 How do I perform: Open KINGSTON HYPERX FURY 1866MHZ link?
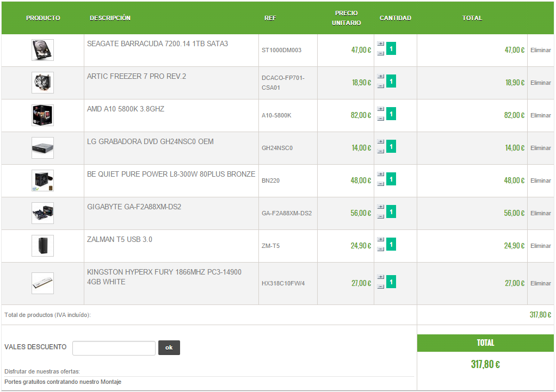pos(164,277)
